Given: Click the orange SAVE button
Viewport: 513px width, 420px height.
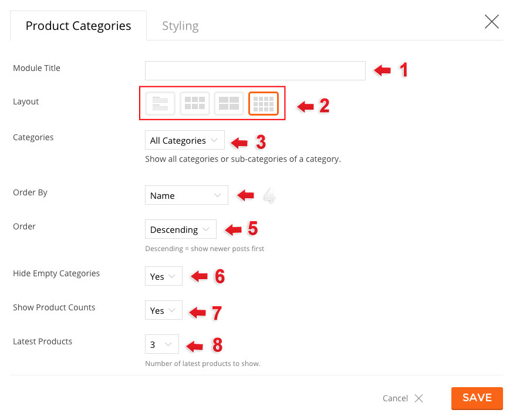Looking at the screenshot, I should coord(477,398).
